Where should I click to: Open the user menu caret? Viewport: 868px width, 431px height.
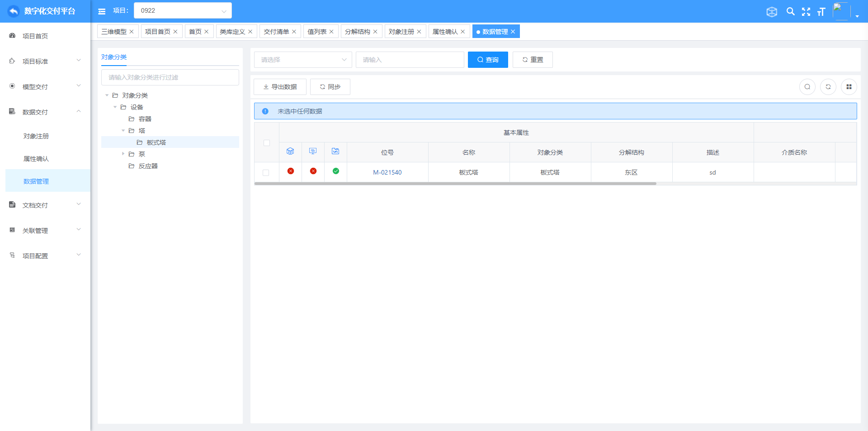click(857, 16)
